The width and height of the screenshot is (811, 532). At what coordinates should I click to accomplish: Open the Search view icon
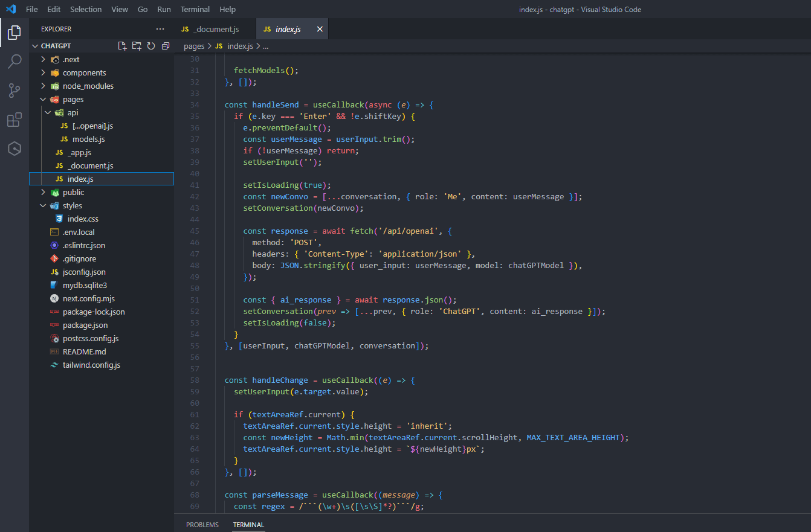(15, 62)
